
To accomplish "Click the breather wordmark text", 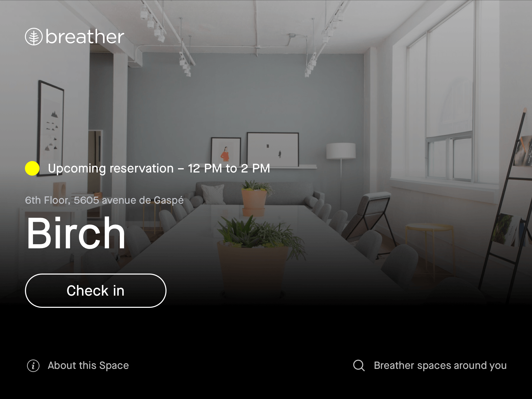I will point(85,37).
